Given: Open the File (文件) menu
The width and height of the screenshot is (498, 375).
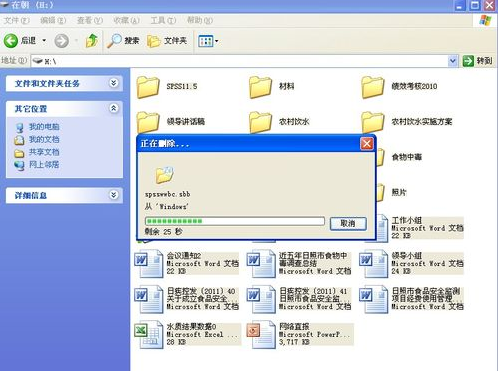Looking at the screenshot, I should [x=16, y=21].
